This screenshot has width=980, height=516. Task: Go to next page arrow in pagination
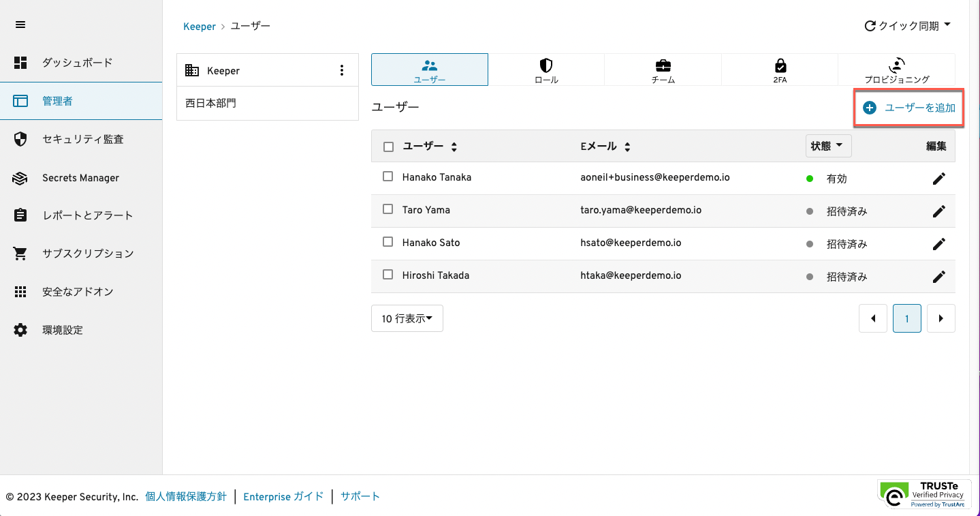941,318
